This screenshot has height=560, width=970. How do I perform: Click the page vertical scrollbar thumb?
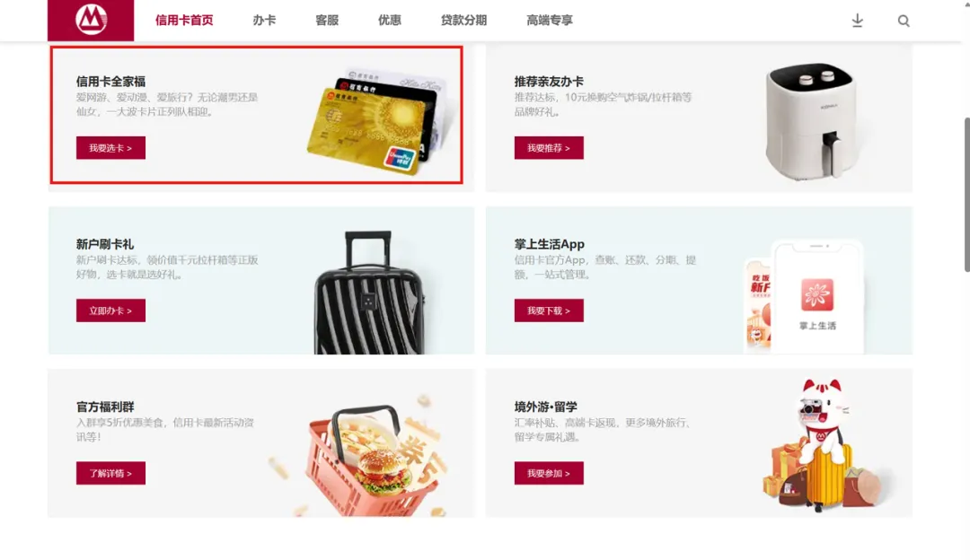pos(966,195)
